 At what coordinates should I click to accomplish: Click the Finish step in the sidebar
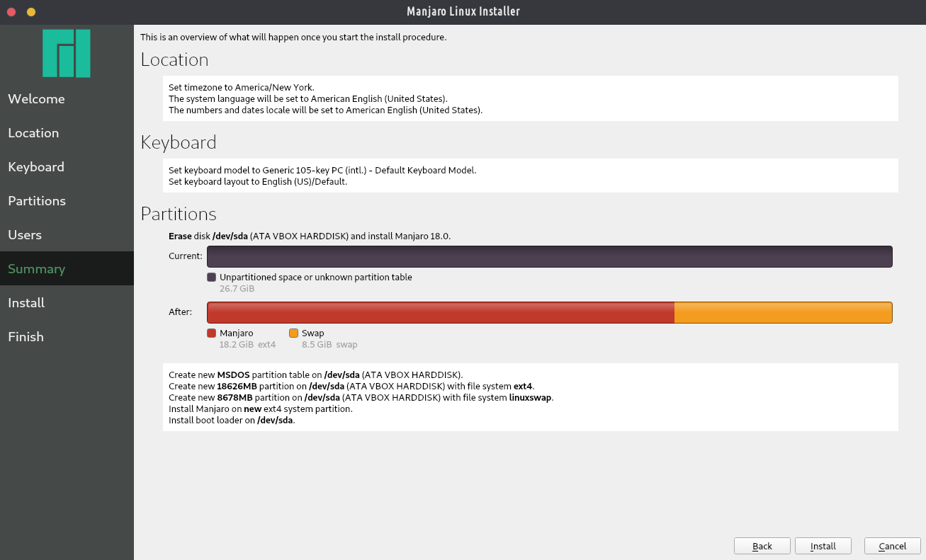coord(26,337)
